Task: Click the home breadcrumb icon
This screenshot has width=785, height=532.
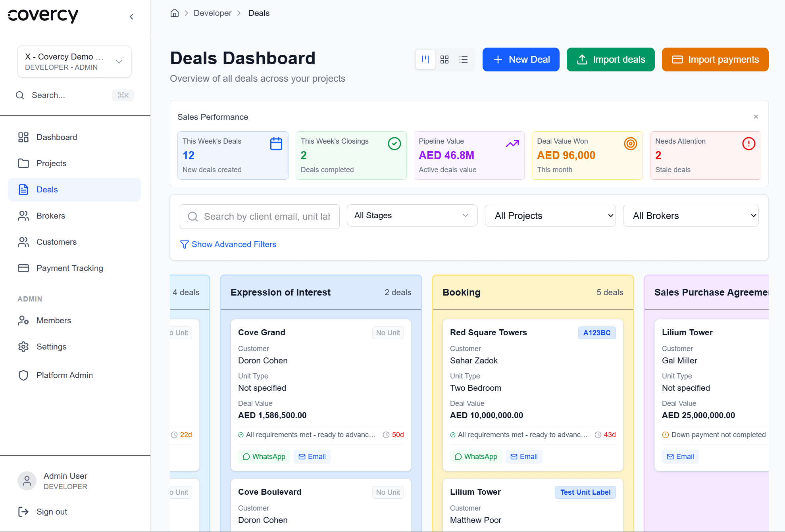Action: click(175, 13)
